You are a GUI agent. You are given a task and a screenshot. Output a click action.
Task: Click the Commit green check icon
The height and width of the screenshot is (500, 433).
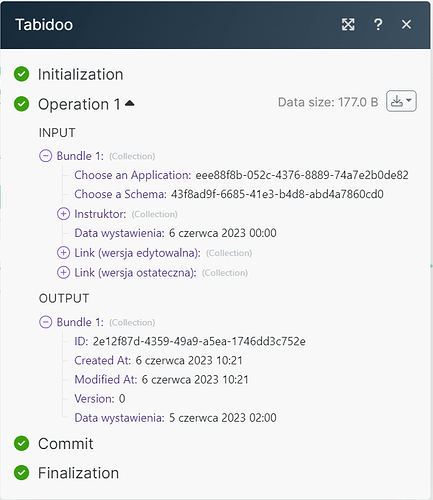click(x=22, y=443)
